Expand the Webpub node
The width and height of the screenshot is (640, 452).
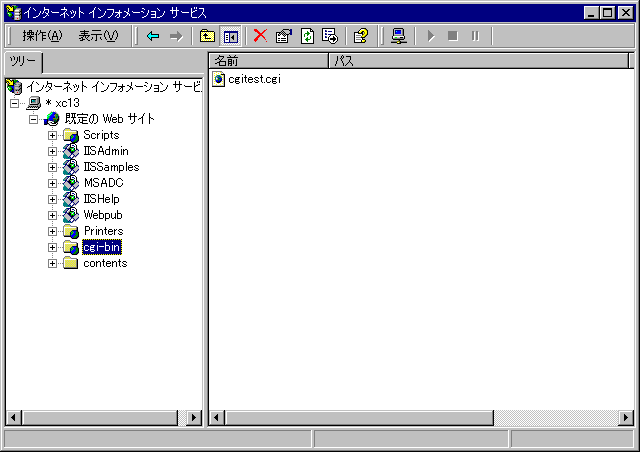pyautogui.click(x=52, y=215)
